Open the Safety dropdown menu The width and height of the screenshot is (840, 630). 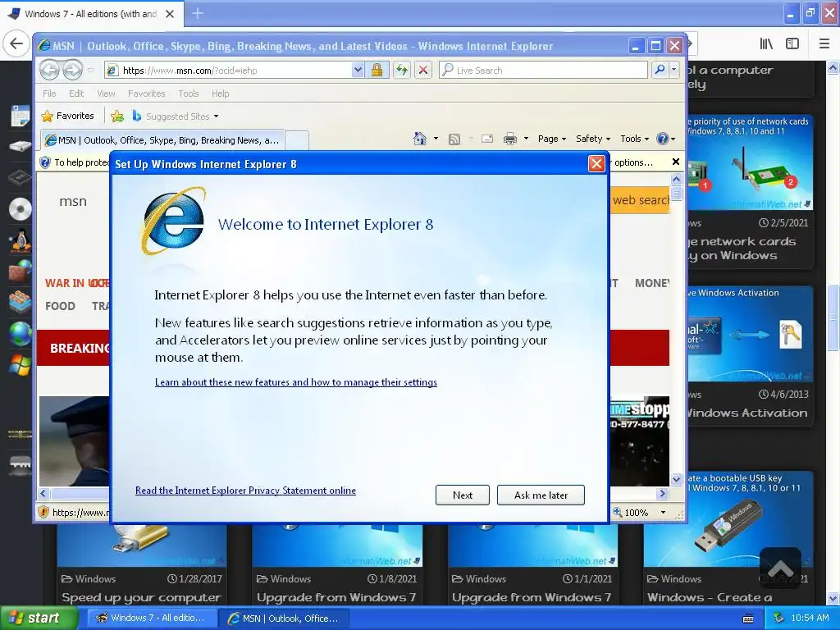593,139
